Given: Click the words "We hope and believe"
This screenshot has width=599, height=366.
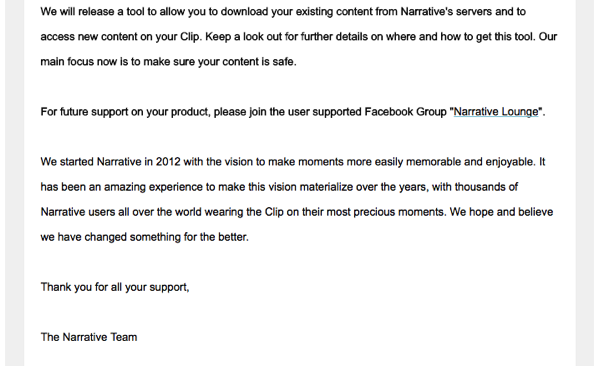Looking at the screenshot, I should click(x=501, y=212).
